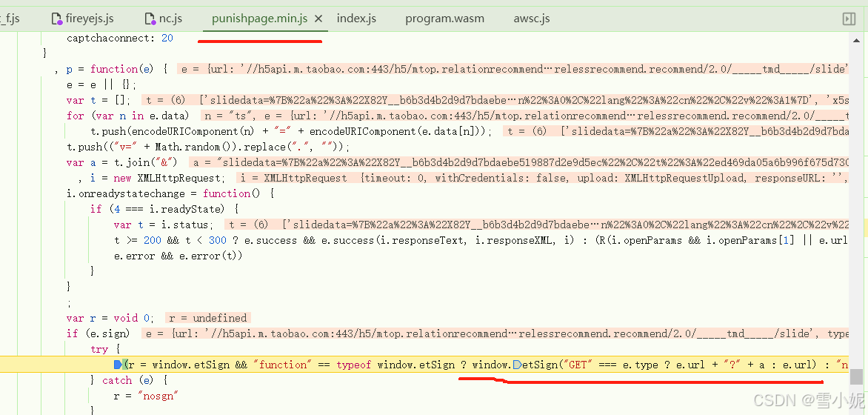Click 'p = function(e) {' code

tap(117, 69)
